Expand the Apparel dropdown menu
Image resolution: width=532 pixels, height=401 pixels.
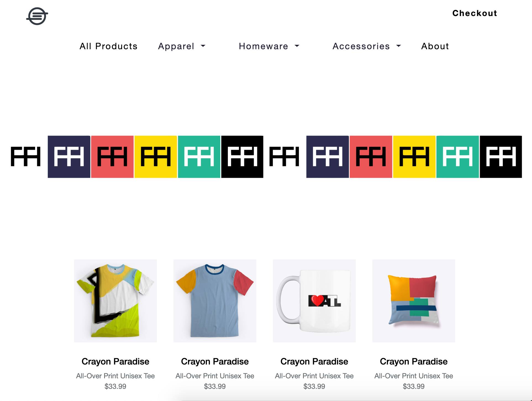coord(182,46)
